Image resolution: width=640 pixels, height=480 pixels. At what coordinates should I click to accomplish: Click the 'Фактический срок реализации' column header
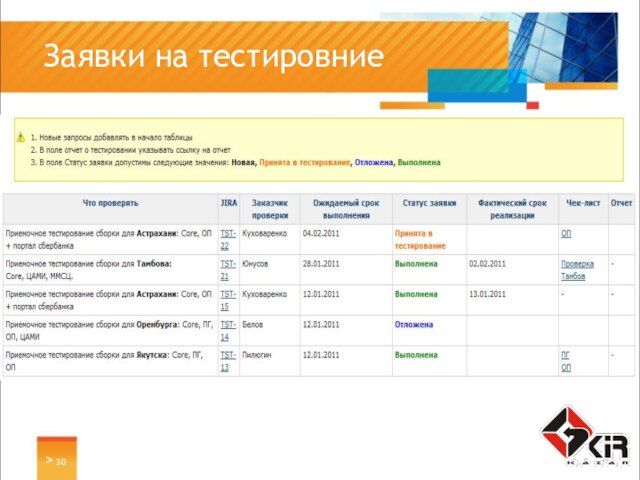tap(512, 208)
